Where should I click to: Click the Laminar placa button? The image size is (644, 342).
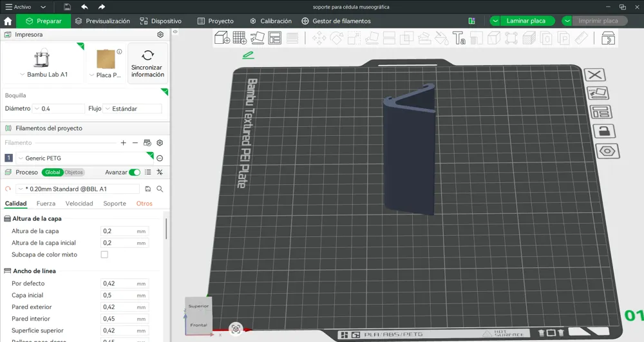pyautogui.click(x=526, y=21)
